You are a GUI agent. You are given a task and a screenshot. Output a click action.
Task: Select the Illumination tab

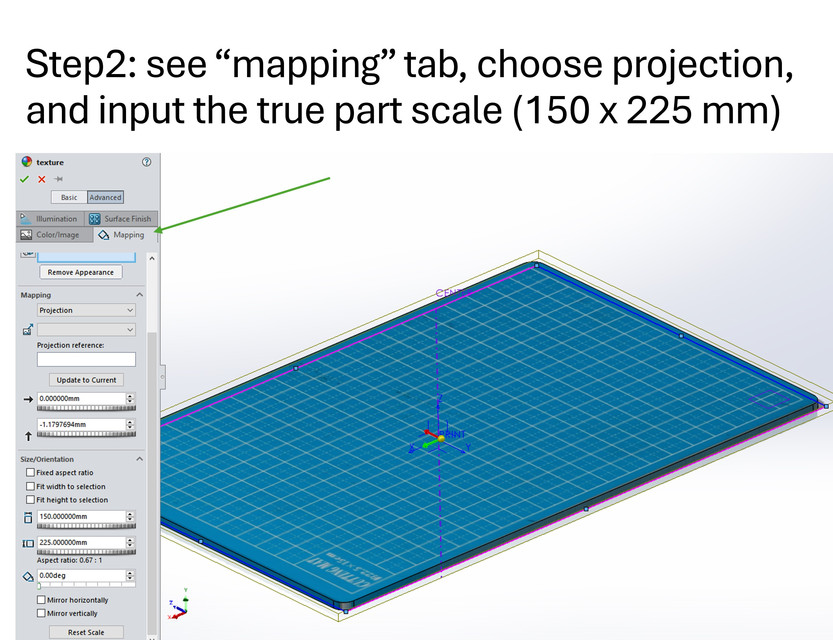26,218
